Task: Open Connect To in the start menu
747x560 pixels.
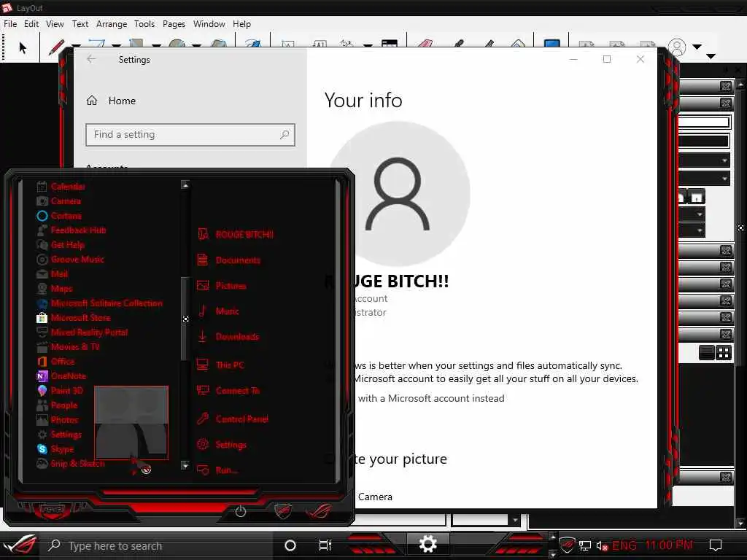Action: point(228,391)
